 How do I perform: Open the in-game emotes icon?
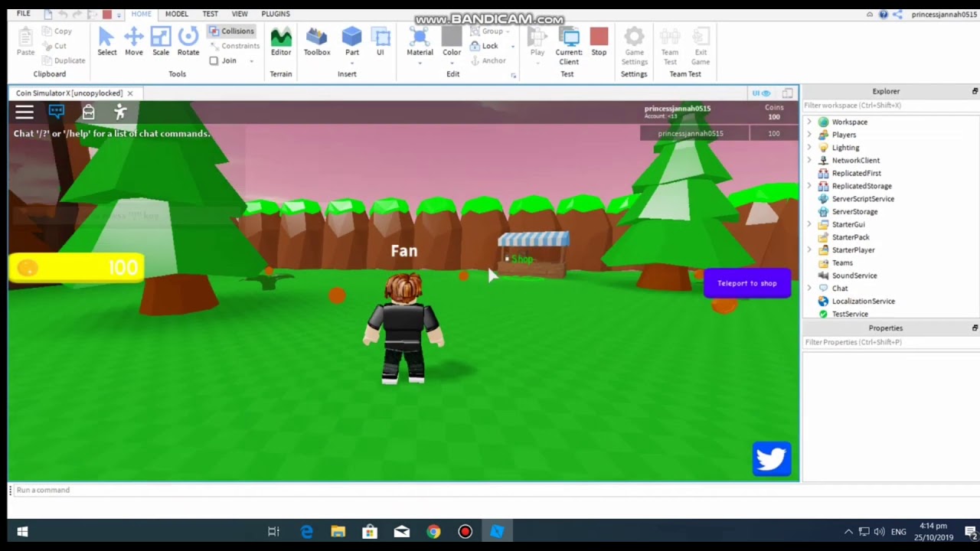tap(120, 112)
